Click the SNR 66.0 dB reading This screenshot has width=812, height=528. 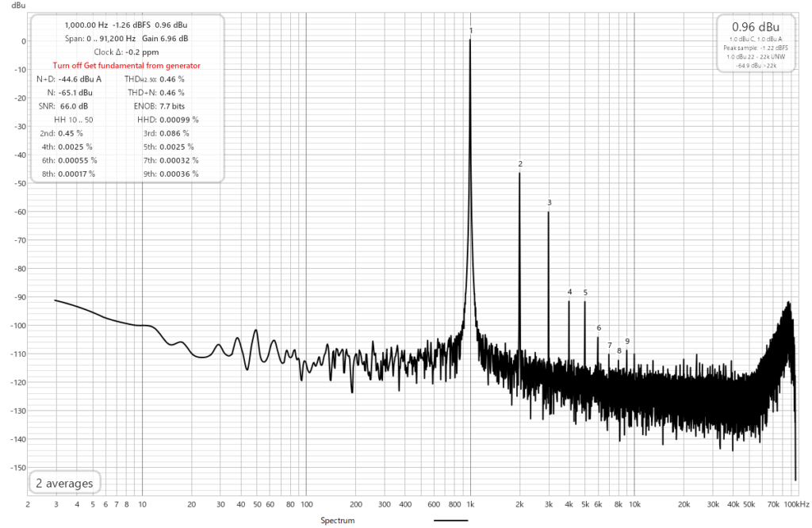63,105
